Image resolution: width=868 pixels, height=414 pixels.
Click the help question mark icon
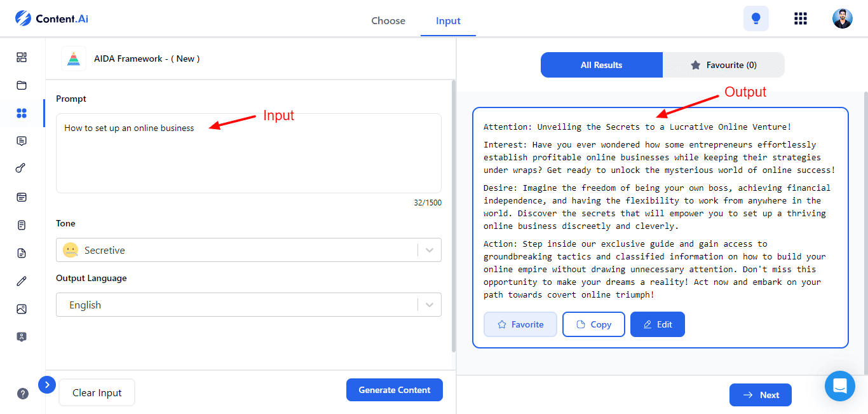click(x=23, y=393)
